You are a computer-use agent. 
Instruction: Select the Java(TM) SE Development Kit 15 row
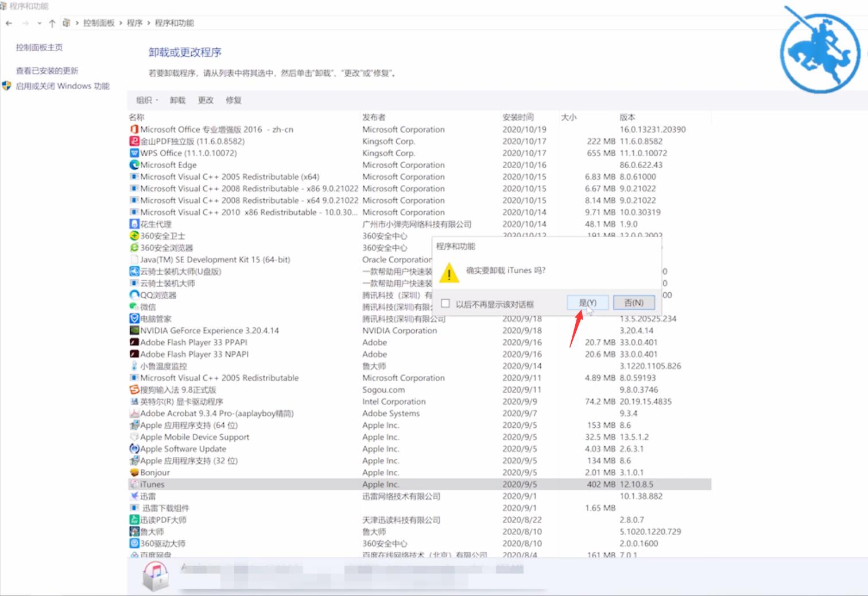pyautogui.click(x=420, y=260)
